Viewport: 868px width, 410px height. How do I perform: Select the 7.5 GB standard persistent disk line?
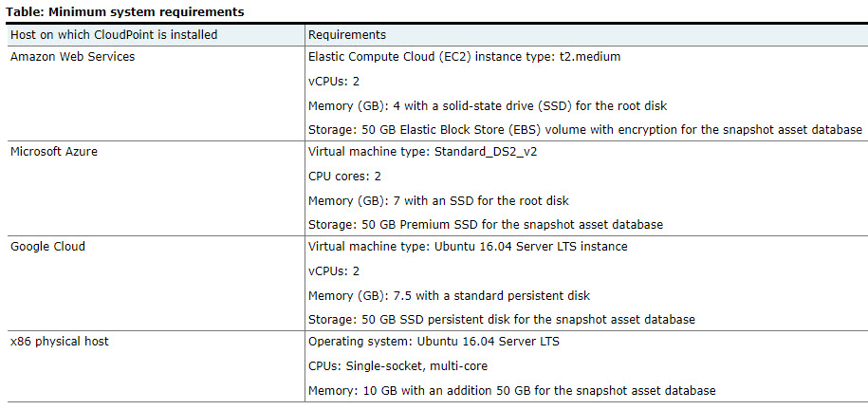click(x=449, y=296)
